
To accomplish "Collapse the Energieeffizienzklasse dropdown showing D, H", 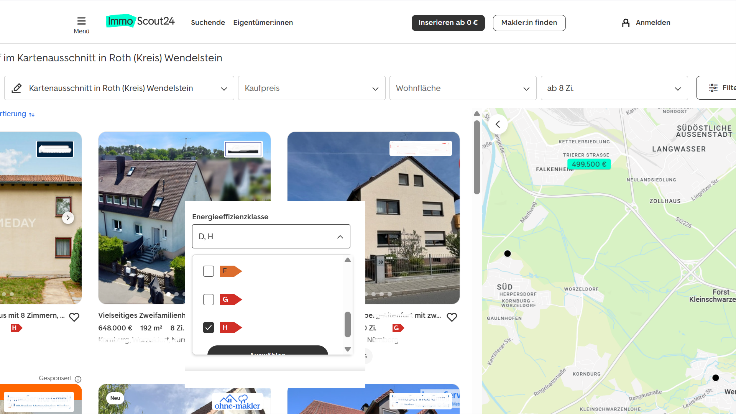I will (340, 237).
